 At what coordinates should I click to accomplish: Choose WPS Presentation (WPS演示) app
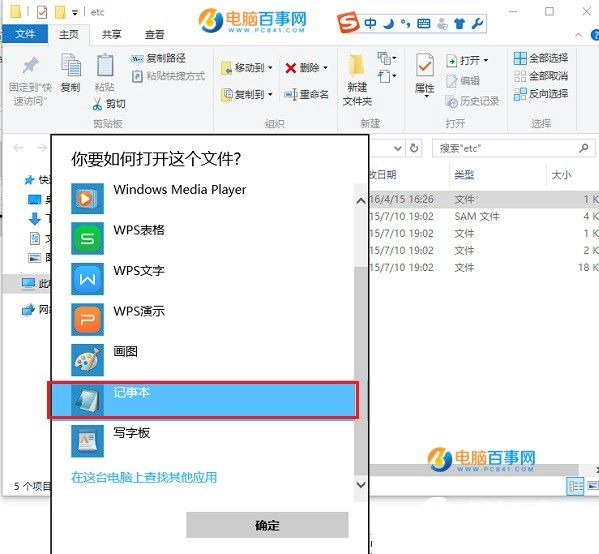[202, 319]
